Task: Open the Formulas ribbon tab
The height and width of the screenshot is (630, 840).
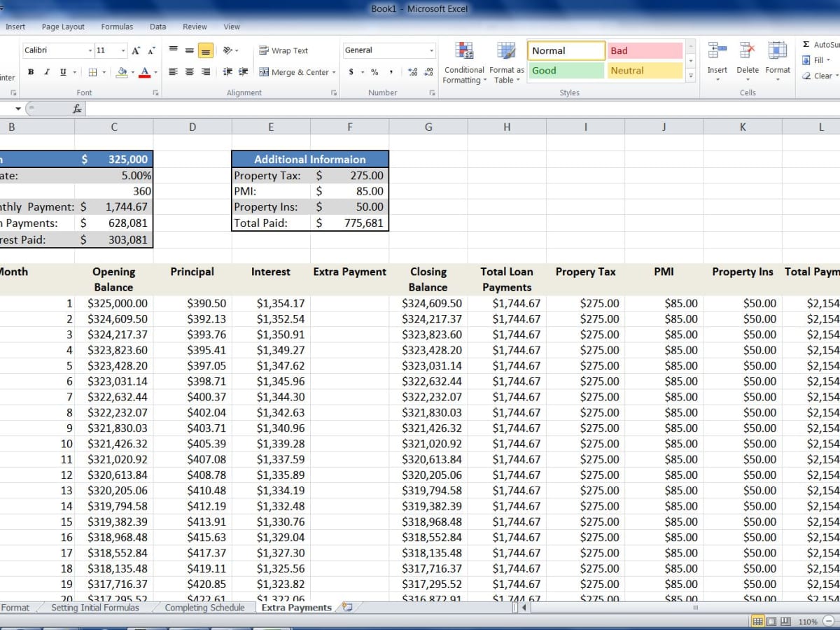Action: [117, 27]
